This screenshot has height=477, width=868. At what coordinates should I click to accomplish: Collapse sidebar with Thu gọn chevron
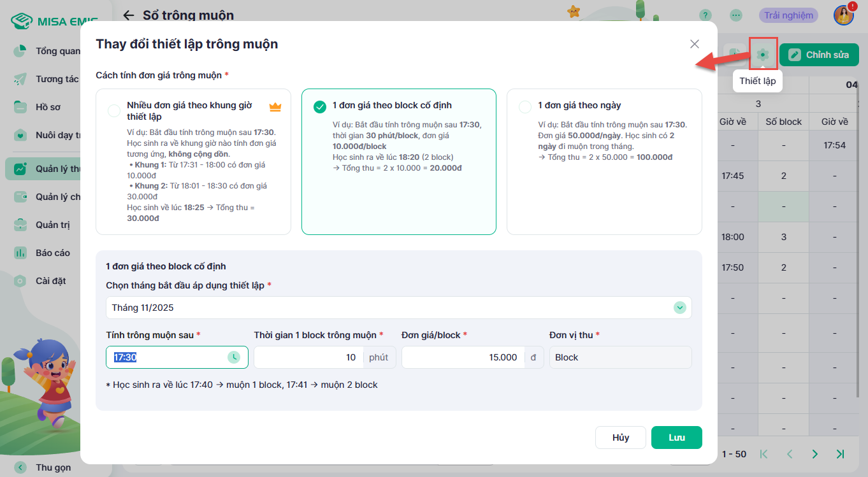tap(20, 467)
